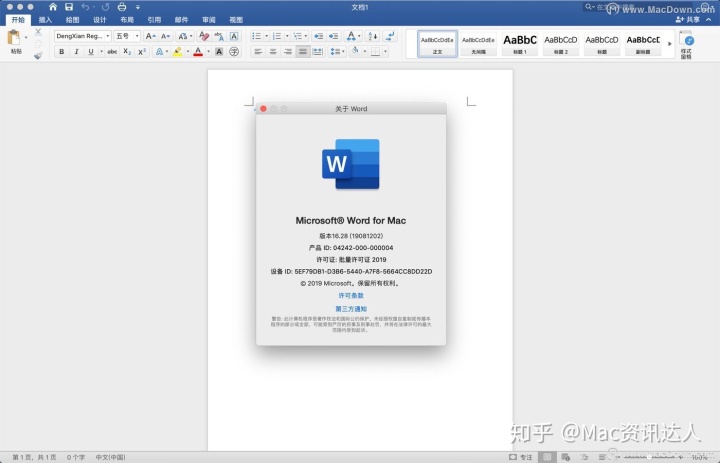Open the Styles Pane icon
This screenshot has height=463, width=720.
coord(686,45)
